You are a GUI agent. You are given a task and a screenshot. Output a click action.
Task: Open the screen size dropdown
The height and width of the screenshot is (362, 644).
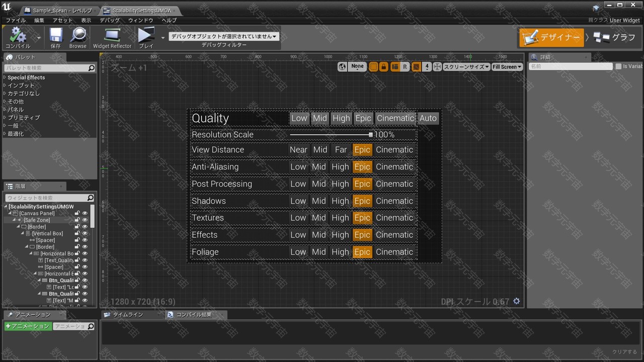pos(466,66)
